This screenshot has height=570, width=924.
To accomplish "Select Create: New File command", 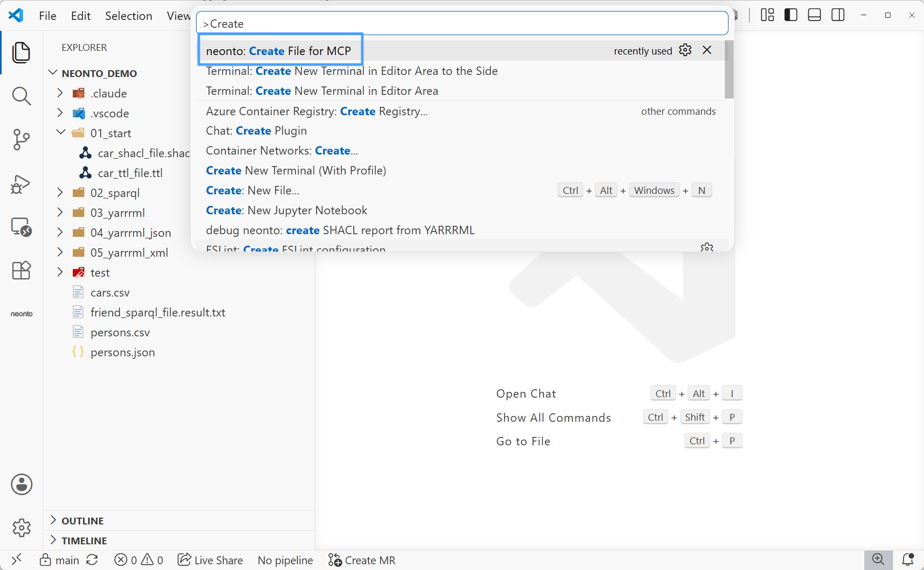I will pyautogui.click(x=461, y=190).
